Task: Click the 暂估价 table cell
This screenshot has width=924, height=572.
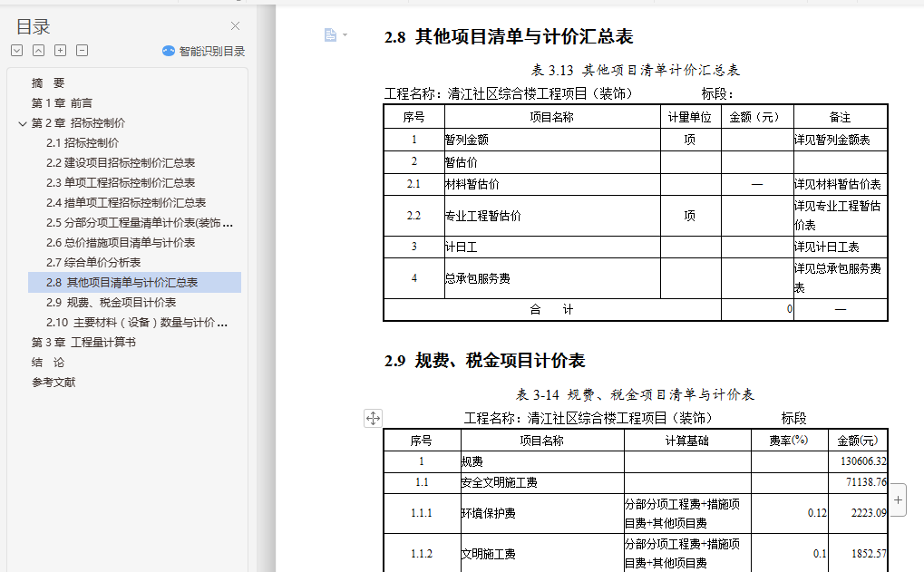Action: (552, 162)
